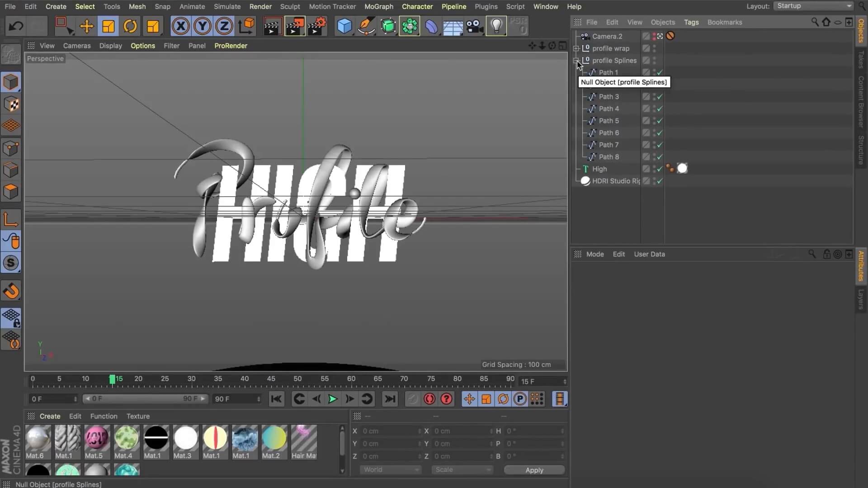Toggle the X axis lock

coord(180,26)
